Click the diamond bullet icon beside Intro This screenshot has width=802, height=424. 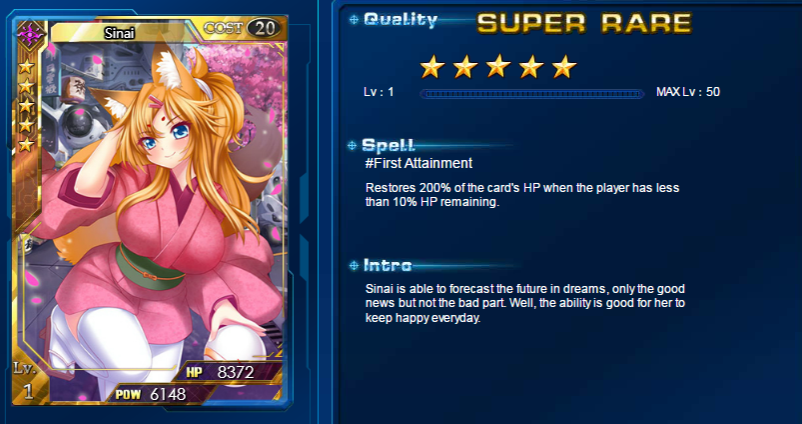point(353,265)
